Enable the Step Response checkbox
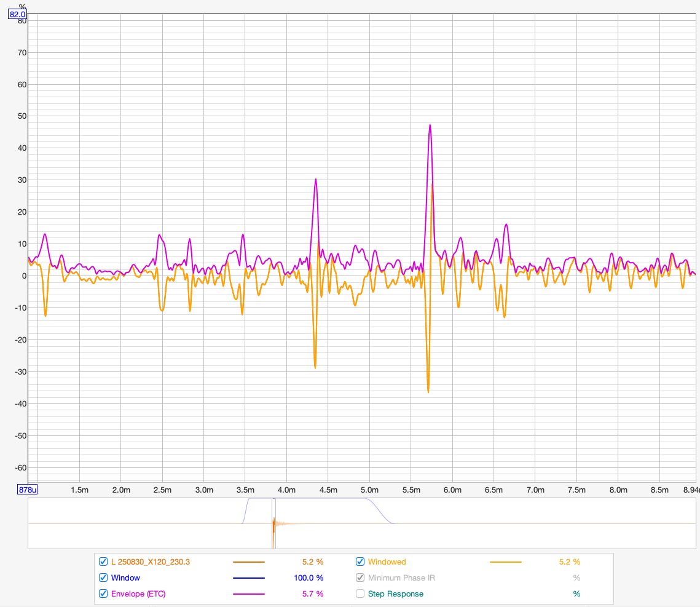The image size is (700, 607). [x=360, y=593]
